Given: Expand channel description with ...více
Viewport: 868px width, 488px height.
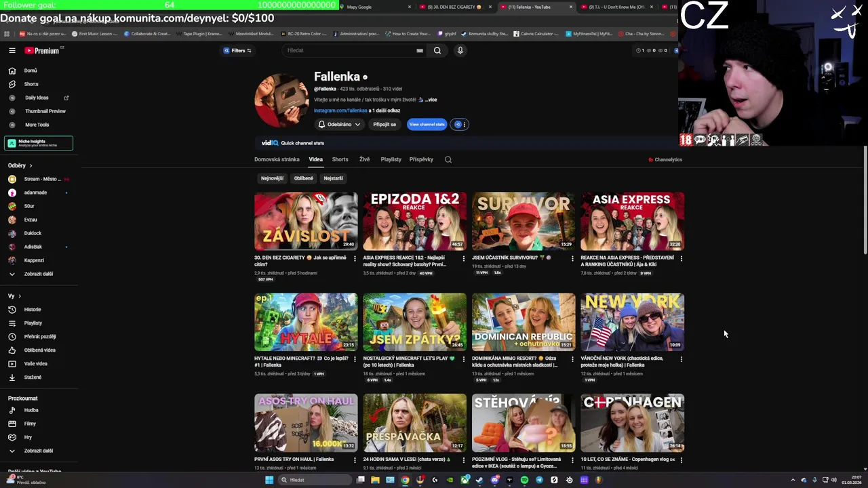Looking at the screenshot, I should (x=431, y=100).
